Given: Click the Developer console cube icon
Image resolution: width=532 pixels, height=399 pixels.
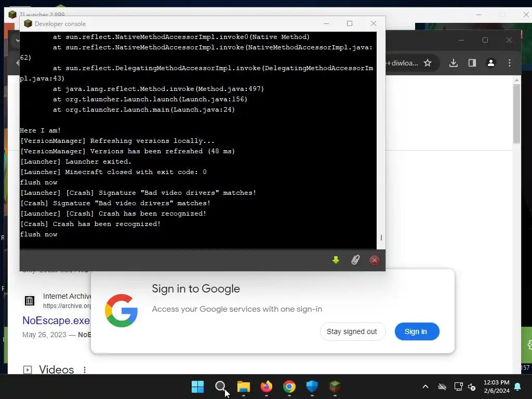Looking at the screenshot, I should (28, 23).
